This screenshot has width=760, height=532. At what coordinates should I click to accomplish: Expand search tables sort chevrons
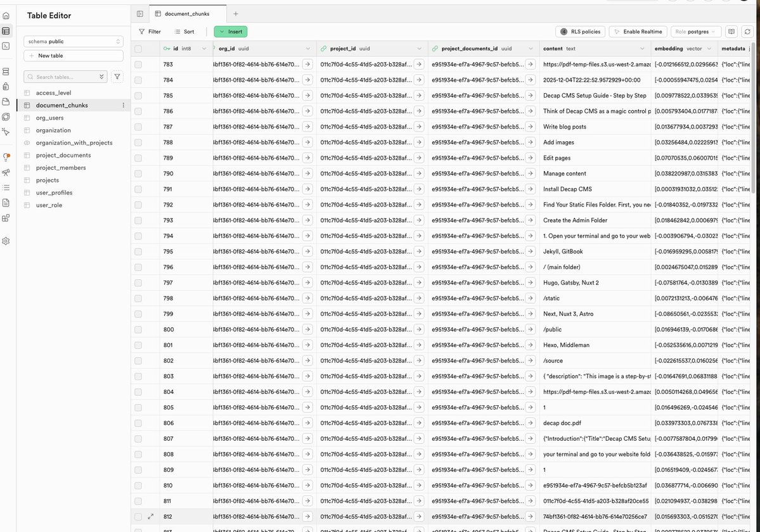pyautogui.click(x=101, y=77)
